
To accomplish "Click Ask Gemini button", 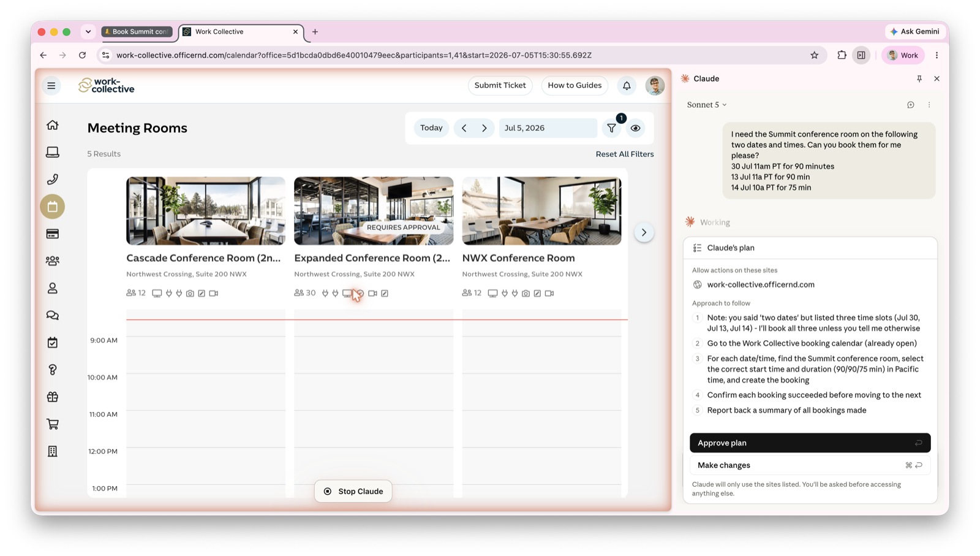I will point(915,31).
